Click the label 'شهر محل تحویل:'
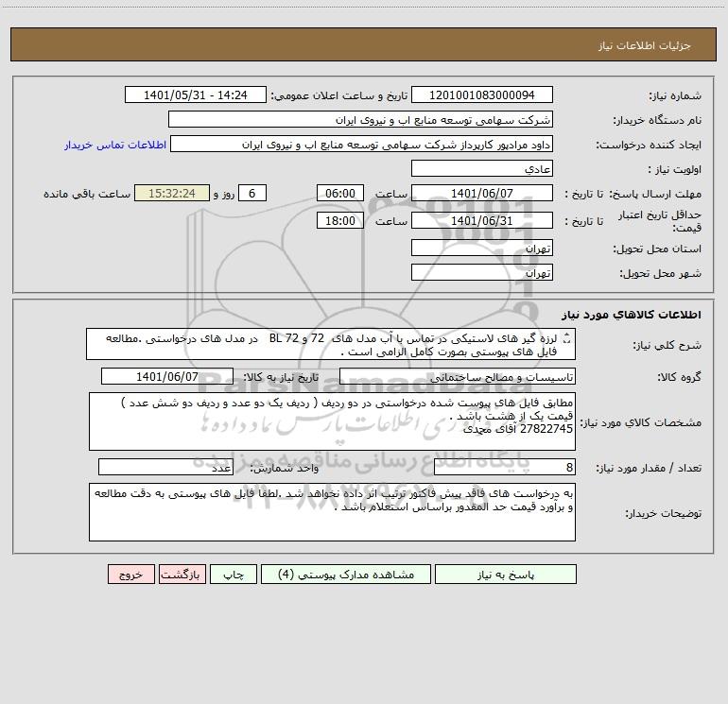The width and height of the screenshot is (728, 704). 661,274
